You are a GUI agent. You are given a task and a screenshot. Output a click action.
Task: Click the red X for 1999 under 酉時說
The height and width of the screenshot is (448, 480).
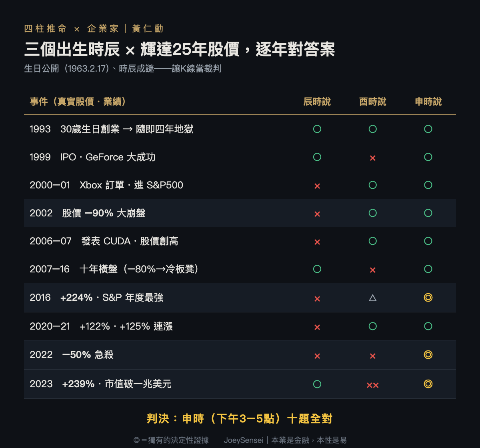coord(373,158)
